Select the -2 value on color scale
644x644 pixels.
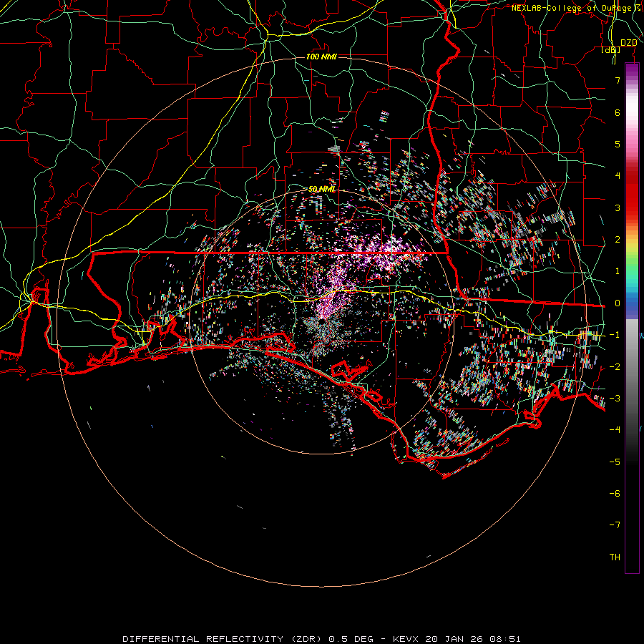[615, 367]
